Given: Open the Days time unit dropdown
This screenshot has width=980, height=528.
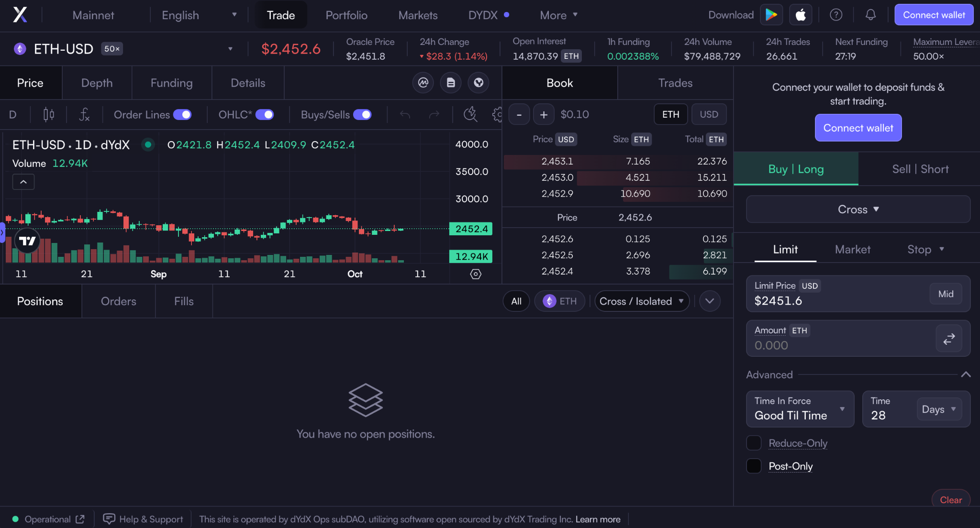Looking at the screenshot, I should point(939,409).
